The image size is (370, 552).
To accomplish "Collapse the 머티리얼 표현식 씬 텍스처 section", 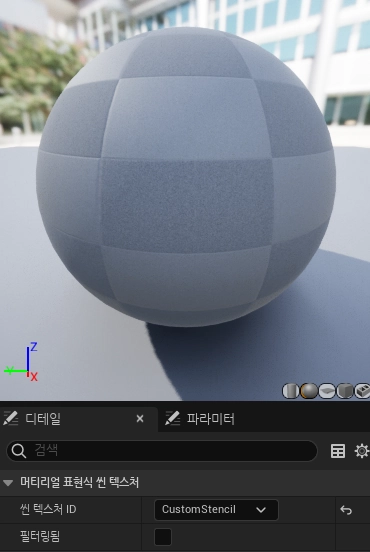I will [x=8, y=482].
